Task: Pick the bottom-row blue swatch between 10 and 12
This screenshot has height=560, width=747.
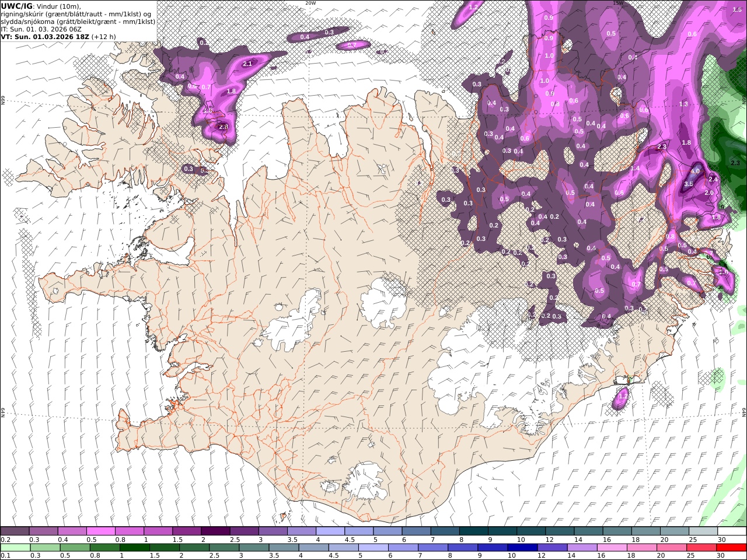Action: tap(522, 547)
